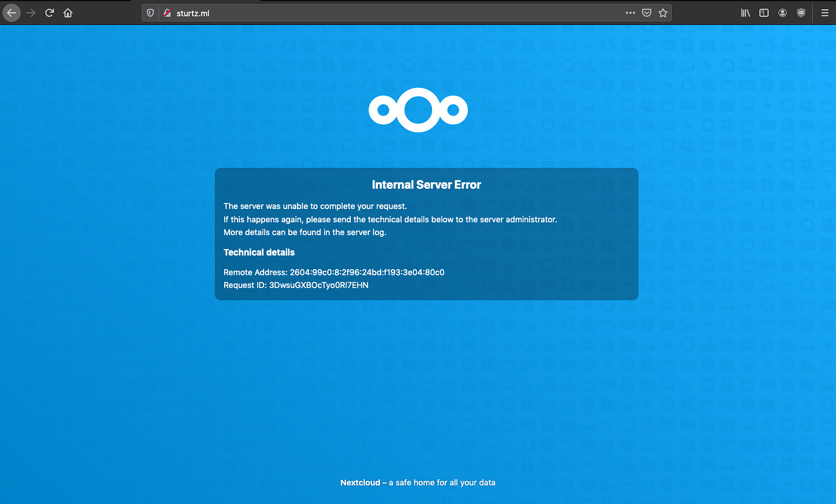Viewport: 836px width, 504px height.
Task: Open the Firefox hamburger application menu
Action: click(824, 13)
